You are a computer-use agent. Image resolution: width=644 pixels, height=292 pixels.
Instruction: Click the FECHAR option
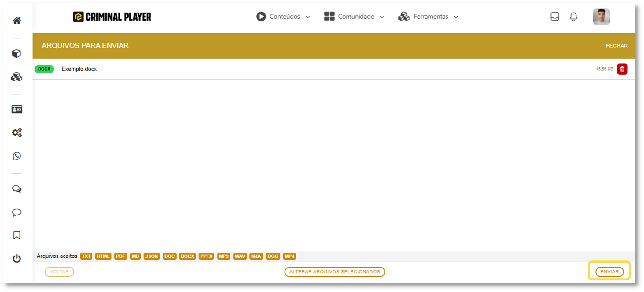(617, 46)
